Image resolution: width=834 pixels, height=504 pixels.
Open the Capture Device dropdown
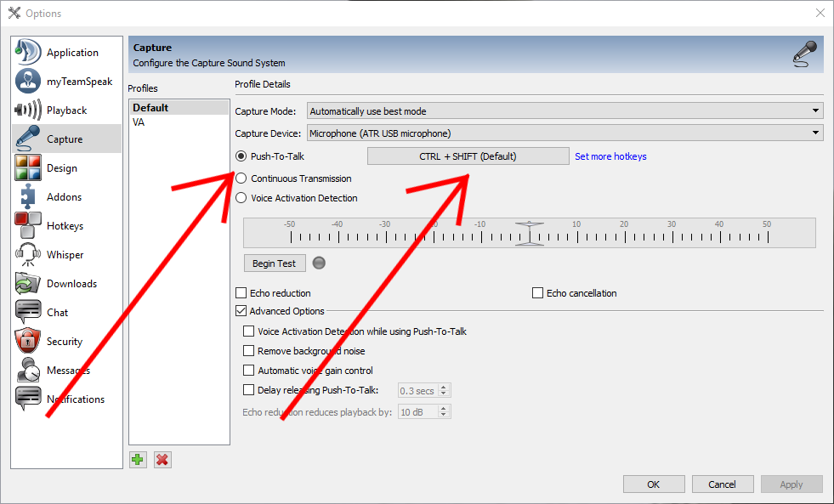click(x=565, y=133)
